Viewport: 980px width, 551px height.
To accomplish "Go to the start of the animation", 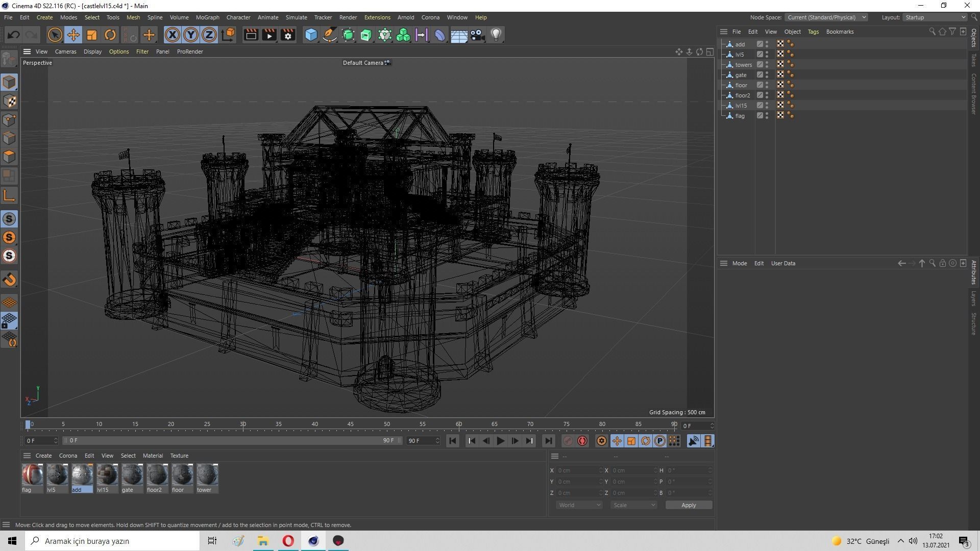I will pyautogui.click(x=453, y=441).
